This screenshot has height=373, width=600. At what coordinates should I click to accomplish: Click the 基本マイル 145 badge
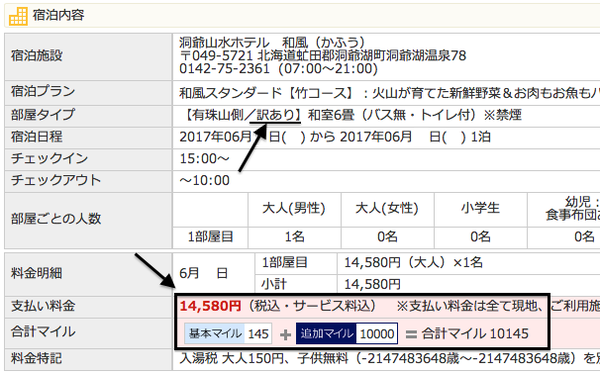[228, 334]
